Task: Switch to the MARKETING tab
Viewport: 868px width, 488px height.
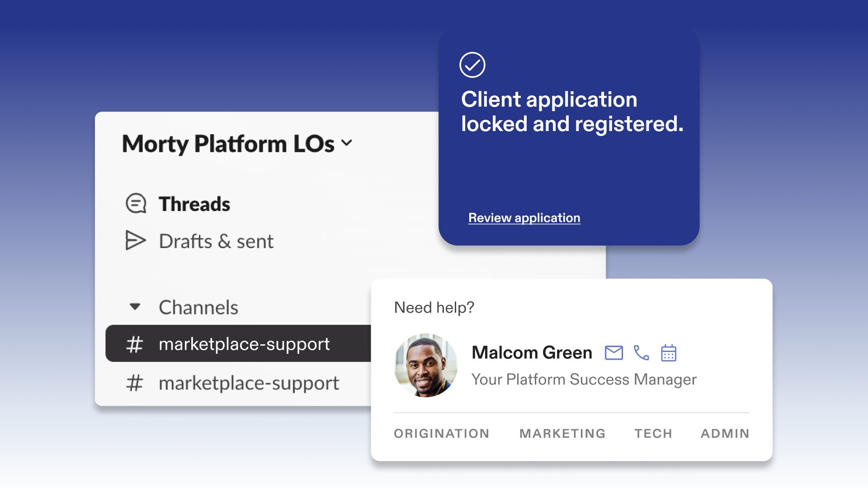Action: point(562,433)
